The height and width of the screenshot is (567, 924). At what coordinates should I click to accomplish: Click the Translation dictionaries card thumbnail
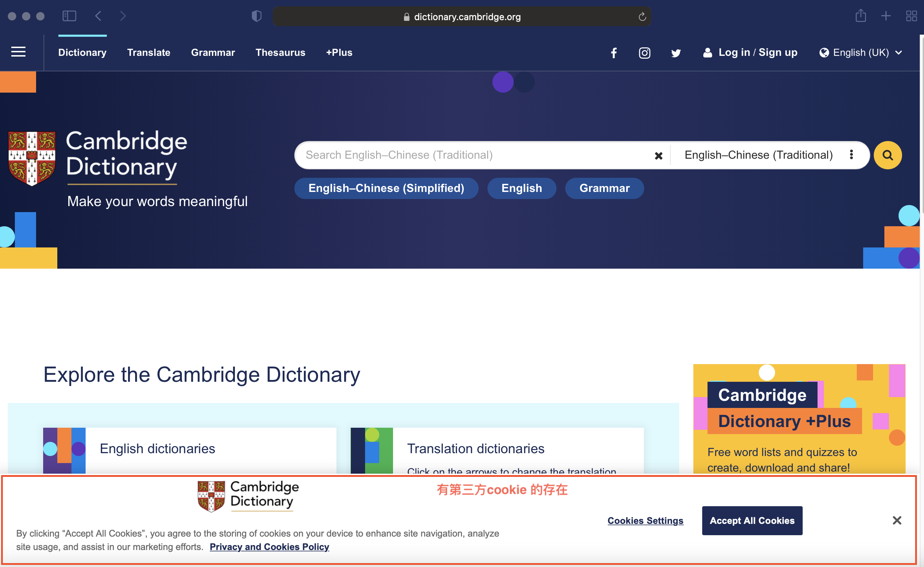click(x=371, y=450)
